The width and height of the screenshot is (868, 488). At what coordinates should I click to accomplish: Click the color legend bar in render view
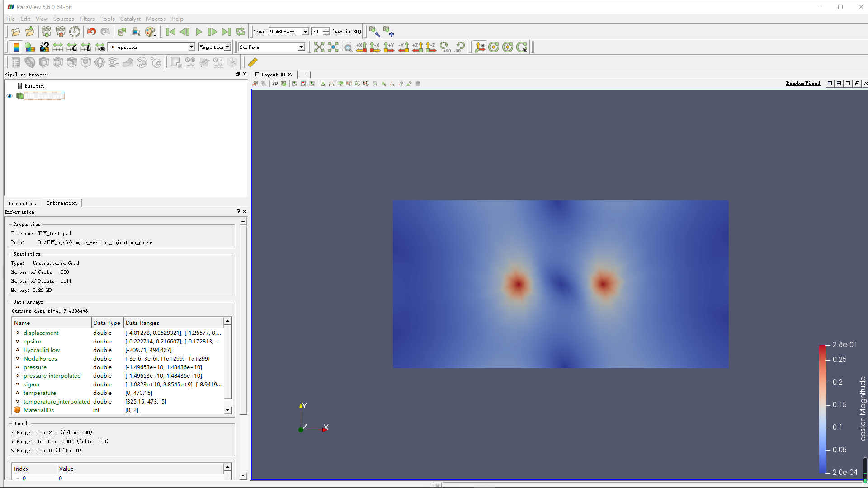(822, 409)
